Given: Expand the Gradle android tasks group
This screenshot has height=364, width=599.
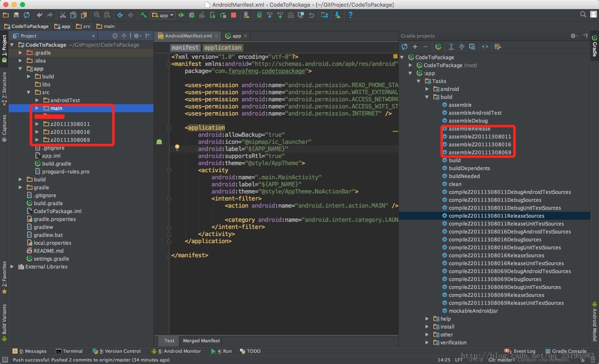Looking at the screenshot, I should [x=427, y=89].
